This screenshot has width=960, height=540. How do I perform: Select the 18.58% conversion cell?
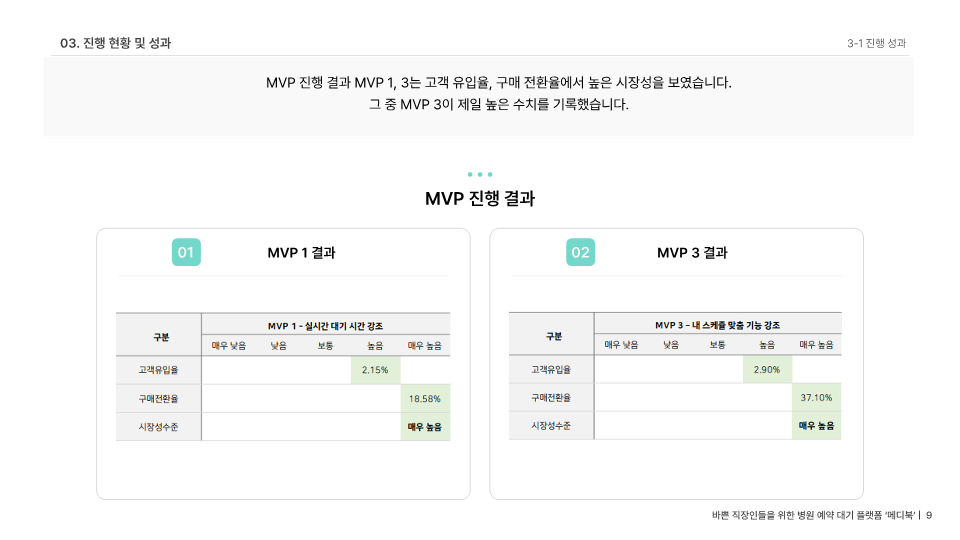click(425, 399)
